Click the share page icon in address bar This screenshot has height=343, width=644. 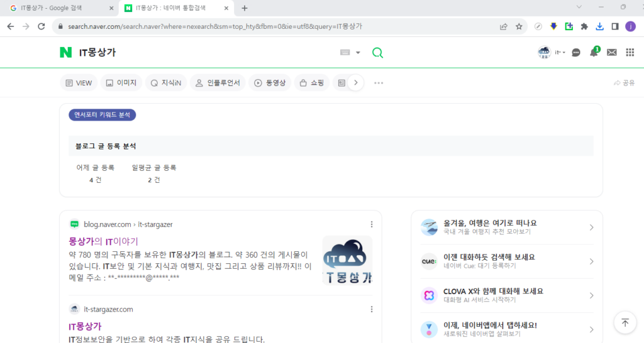click(504, 26)
